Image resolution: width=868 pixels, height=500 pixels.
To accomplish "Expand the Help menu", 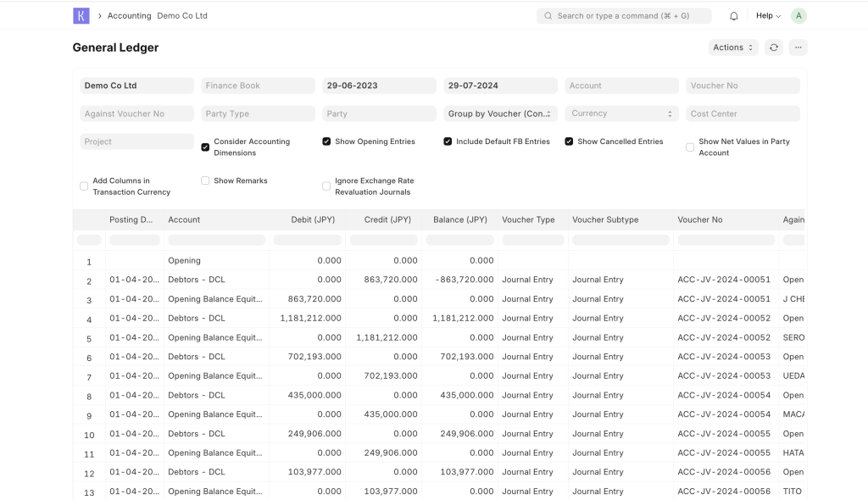I will click(768, 16).
